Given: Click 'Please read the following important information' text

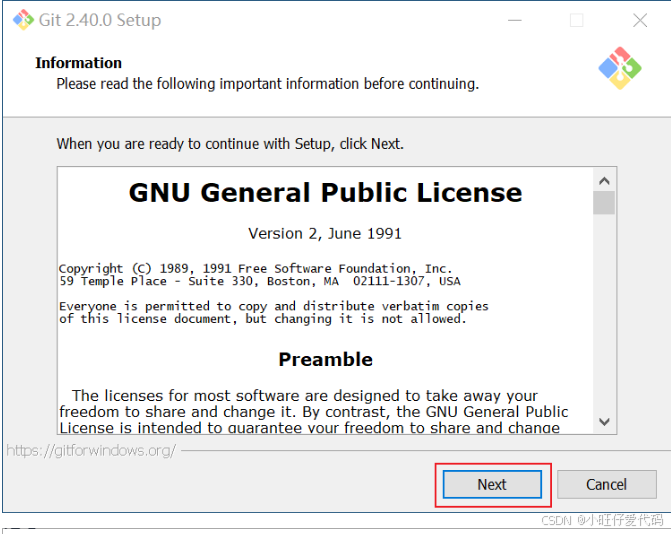Looking at the screenshot, I should (x=267, y=84).
